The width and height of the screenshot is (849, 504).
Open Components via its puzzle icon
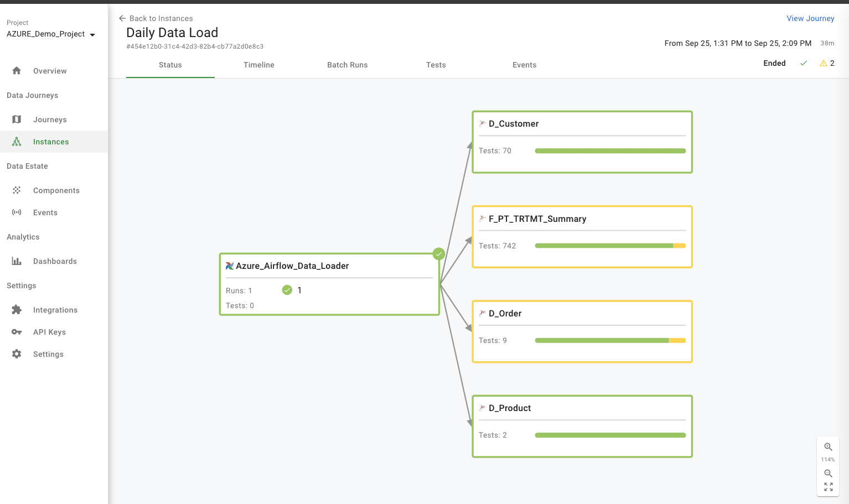click(x=17, y=190)
